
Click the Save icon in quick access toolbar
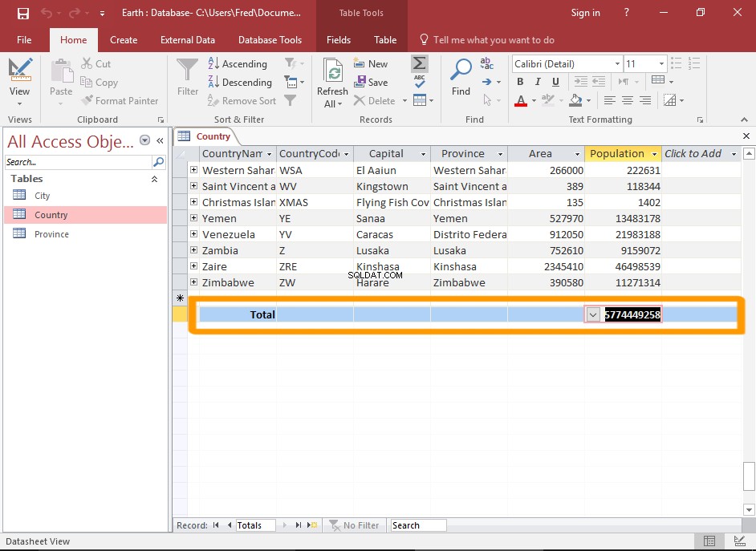(22, 13)
